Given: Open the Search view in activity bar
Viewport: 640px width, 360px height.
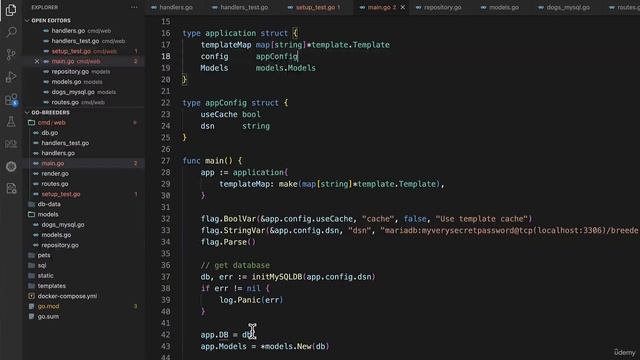Looking at the screenshot, I should (11, 32).
